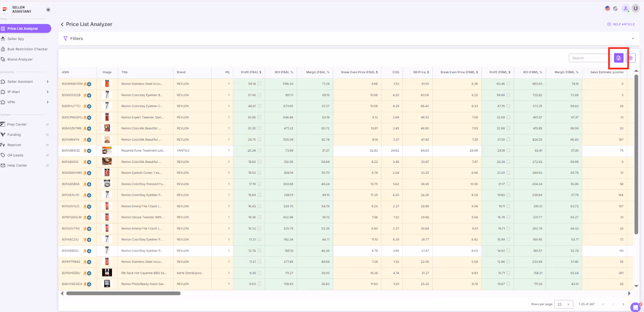Viewport: 644px width, 312px height.
Task: Click the Seller Assistant logo icon
Action: 5,9
